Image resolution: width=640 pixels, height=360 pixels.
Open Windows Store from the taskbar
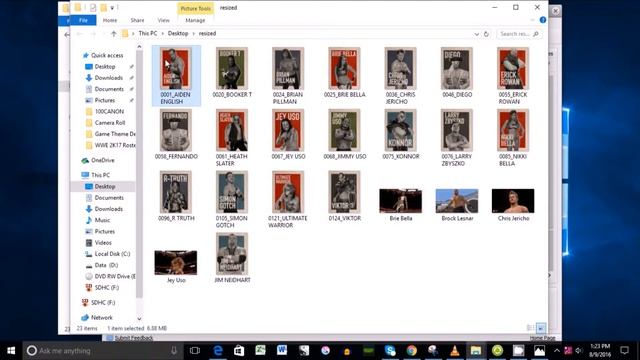pos(239,350)
